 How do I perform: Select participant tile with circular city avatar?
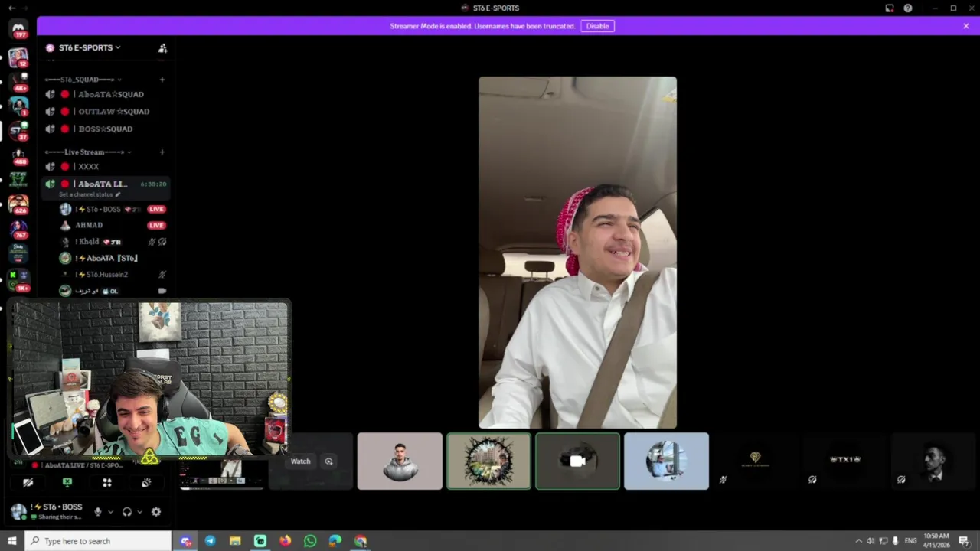tap(488, 461)
